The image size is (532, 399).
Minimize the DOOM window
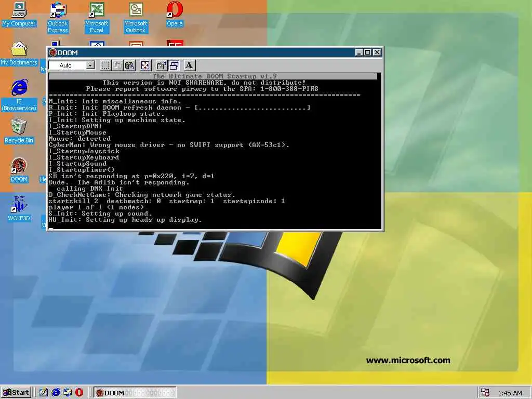click(x=360, y=52)
